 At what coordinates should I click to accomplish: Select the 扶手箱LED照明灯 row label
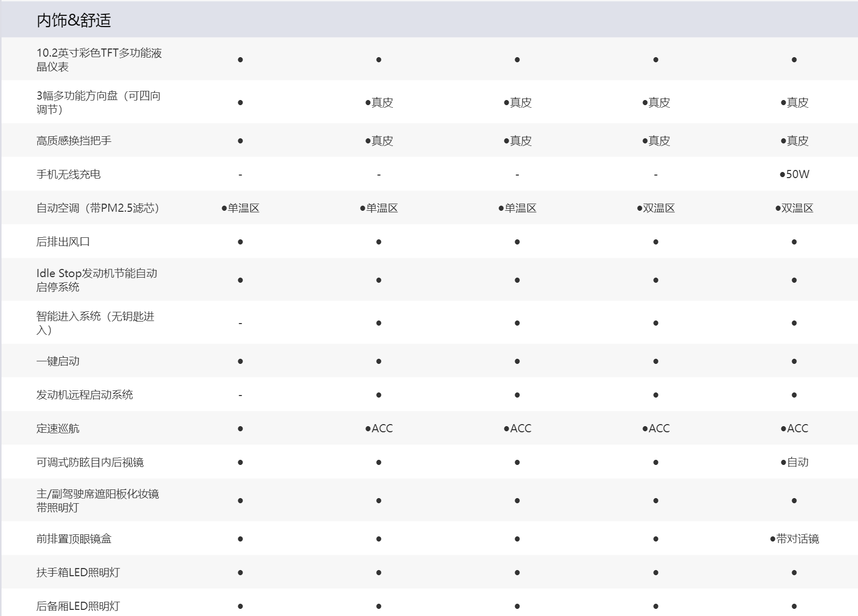(x=78, y=573)
